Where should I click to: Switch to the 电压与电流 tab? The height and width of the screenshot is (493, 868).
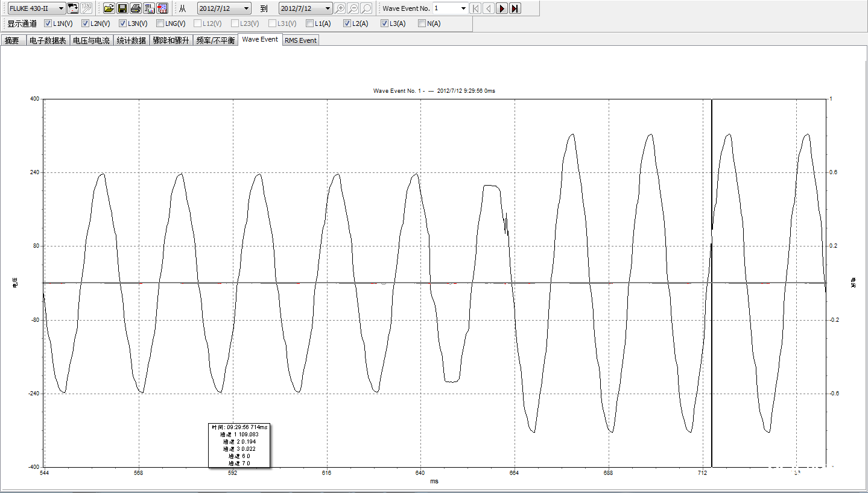pyautogui.click(x=91, y=40)
